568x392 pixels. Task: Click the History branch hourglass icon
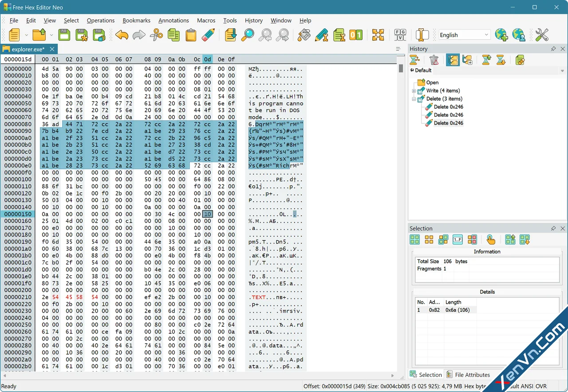(414, 60)
